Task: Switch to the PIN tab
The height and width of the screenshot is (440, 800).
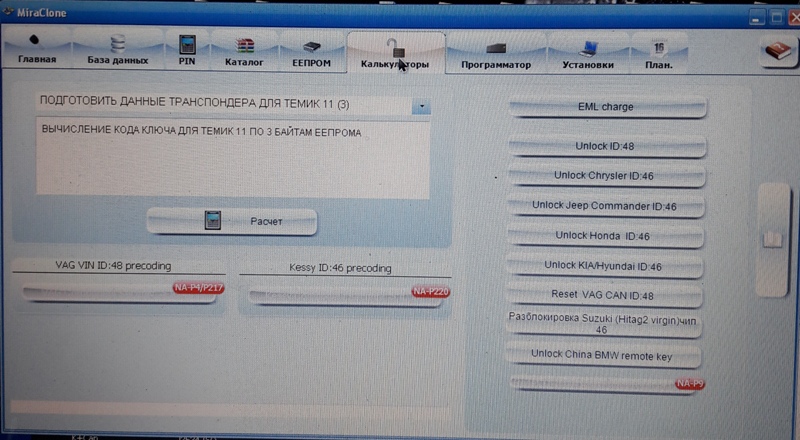Action: (187, 51)
